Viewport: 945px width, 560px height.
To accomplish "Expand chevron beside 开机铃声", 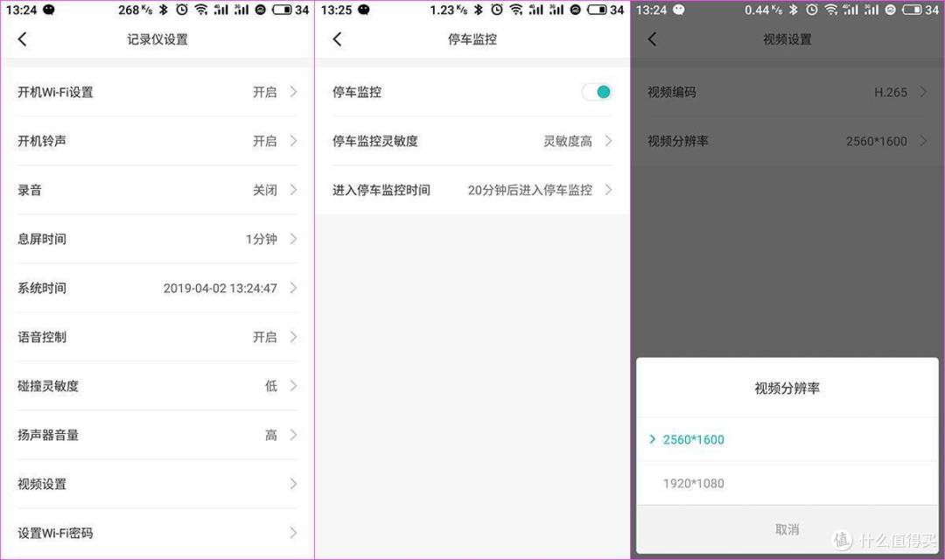I will point(293,141).
